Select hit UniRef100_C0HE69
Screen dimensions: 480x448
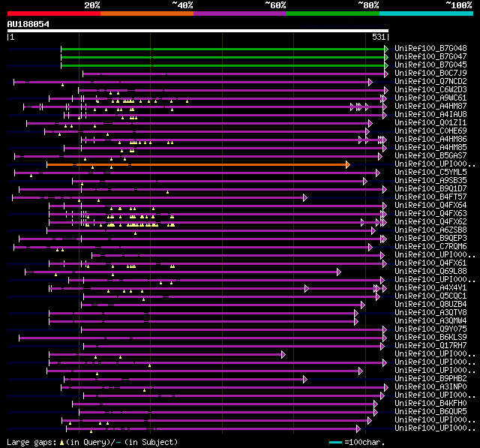430,131
